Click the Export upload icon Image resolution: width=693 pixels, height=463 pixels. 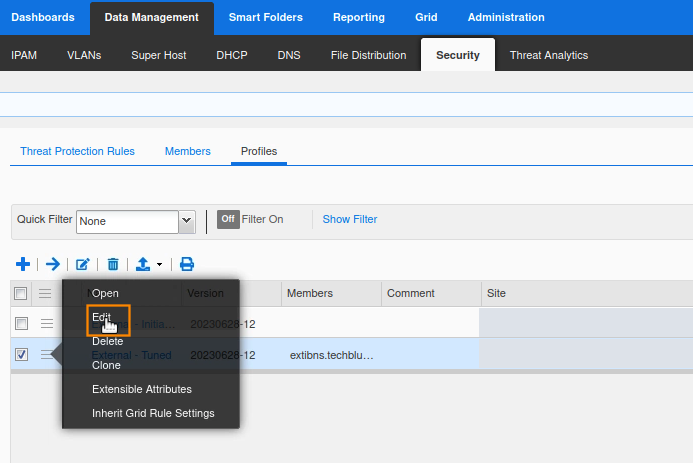click(x=143, y=264)
